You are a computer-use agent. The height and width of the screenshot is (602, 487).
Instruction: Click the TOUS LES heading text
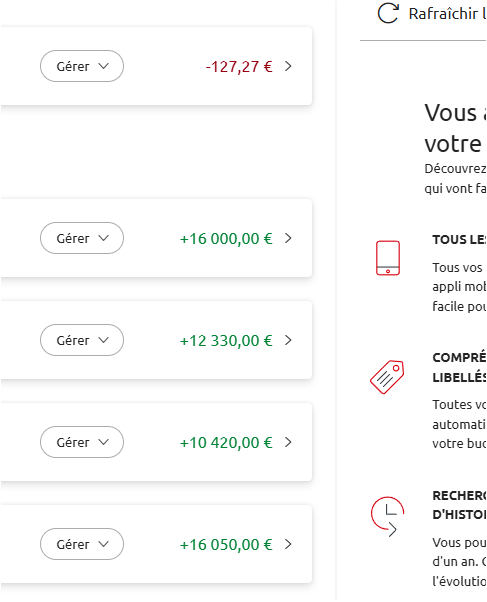click(459, 240)
